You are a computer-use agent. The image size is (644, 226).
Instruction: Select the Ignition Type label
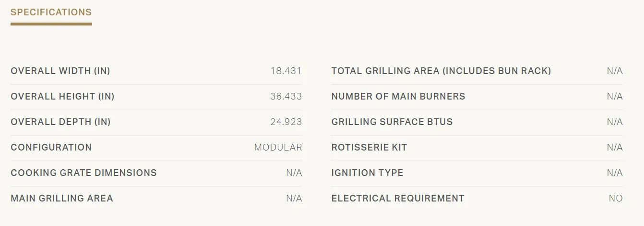367,173
